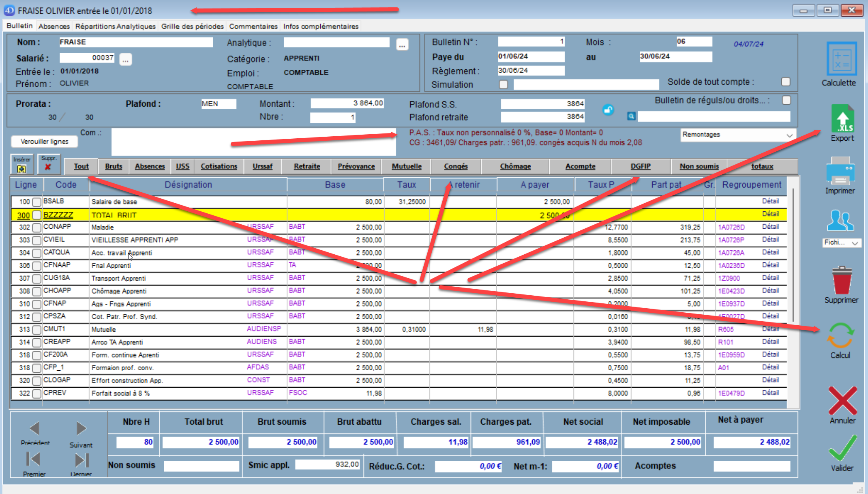This screenshot has width=868, height=494.
Task: Click the Annuler red cross icon
Action: click(842, 400)
